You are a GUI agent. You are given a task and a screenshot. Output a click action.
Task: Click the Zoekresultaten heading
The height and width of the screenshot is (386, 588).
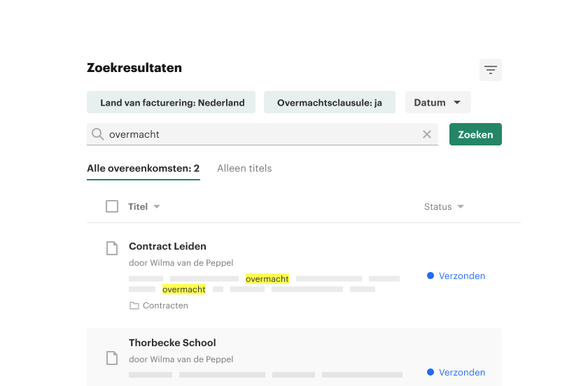pos(134,68)
